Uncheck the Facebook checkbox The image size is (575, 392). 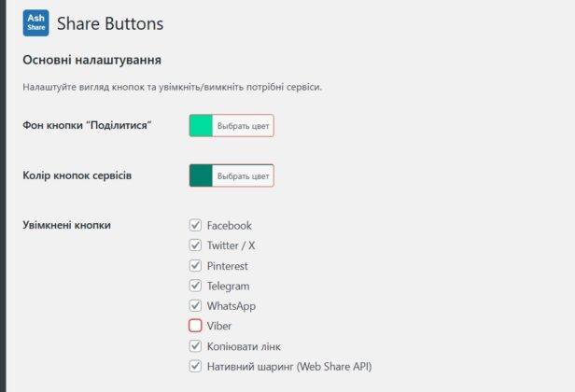coord(195,225)
